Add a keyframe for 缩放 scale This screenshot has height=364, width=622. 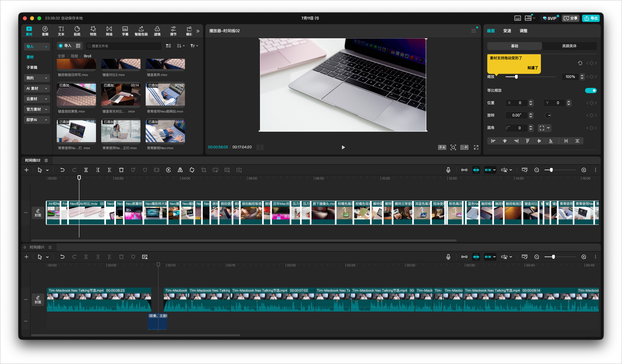pos(591,77)
